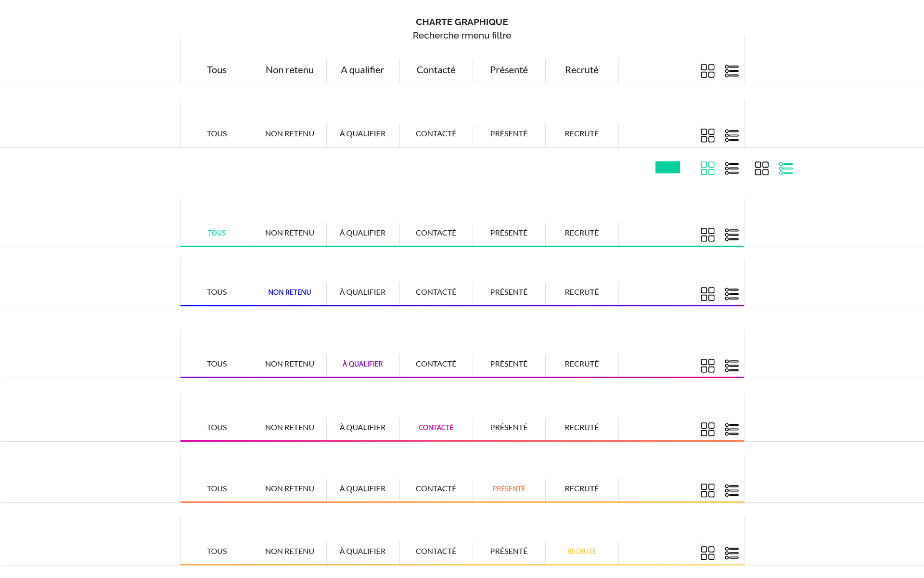Click list icon in pink CONTACTÉ row
This screenshot has height=578, width=924.
click(x=731, y=429)
